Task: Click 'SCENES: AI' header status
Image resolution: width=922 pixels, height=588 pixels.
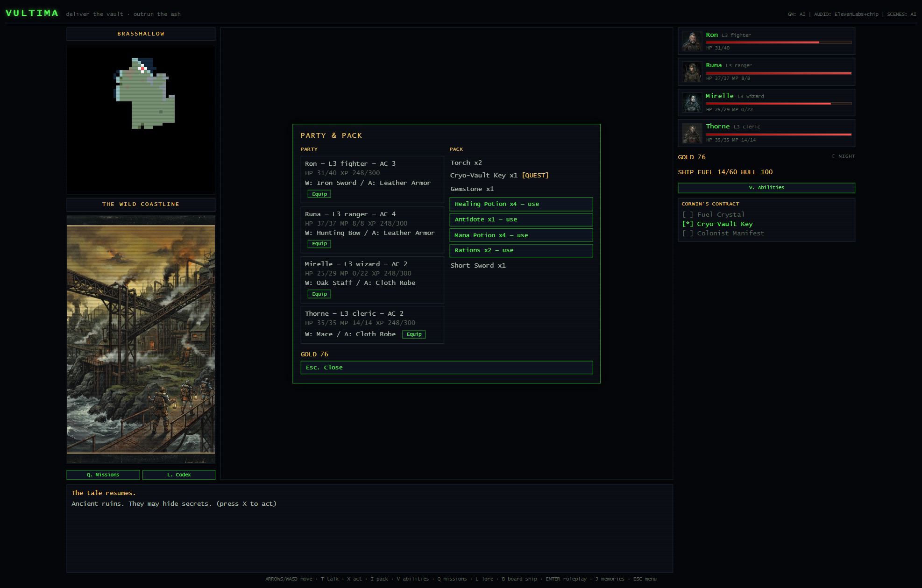Action: pos(902,14)
